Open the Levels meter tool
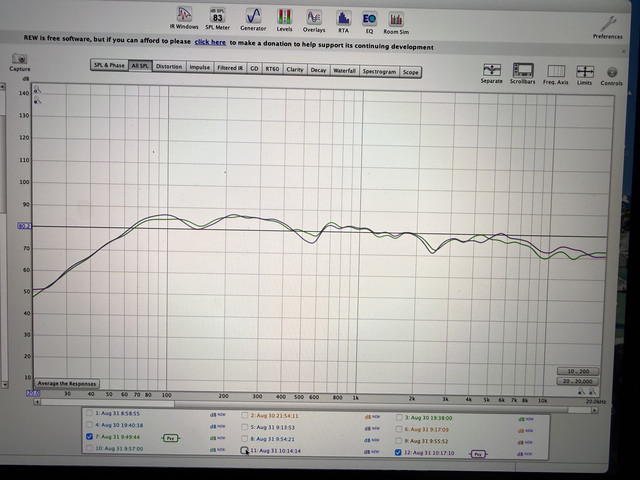The height and width of the screenshot is (480, 640). pyautogui.click(x=284, y=20)
